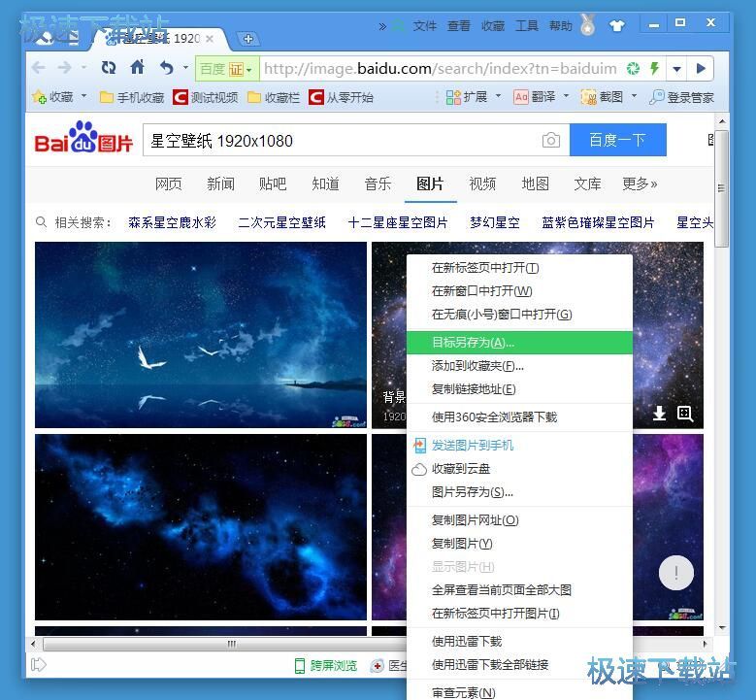This screenshot has height=700, width=756.
Task: Open the 查看 menu
Action: [458, 25]
